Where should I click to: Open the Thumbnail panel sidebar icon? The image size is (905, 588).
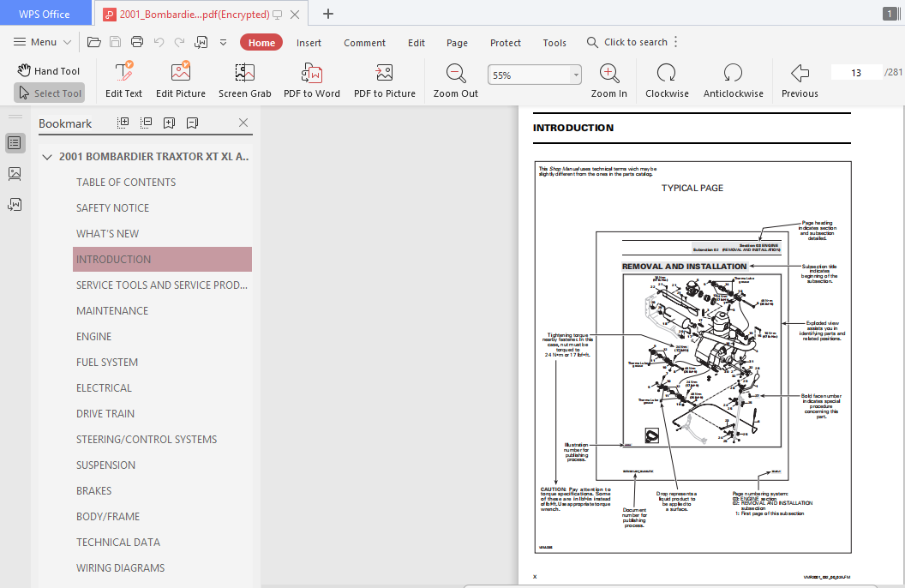(15, 174)
